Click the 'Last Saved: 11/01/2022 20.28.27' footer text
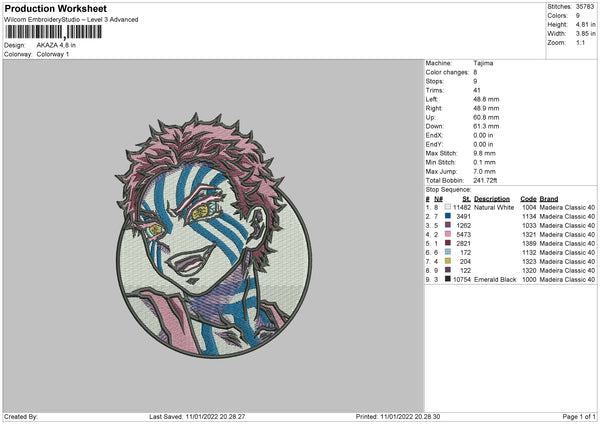The width and height of the screenshot is (600, 424). [x=197, y=416]
